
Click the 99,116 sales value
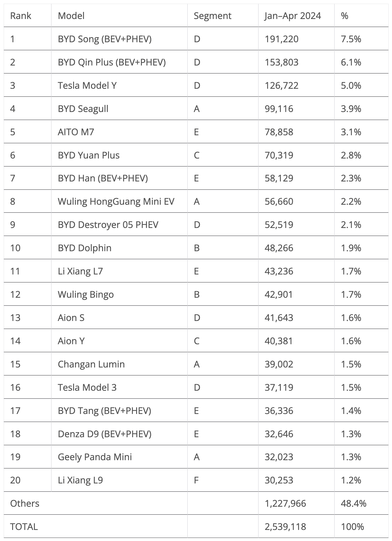279,109
